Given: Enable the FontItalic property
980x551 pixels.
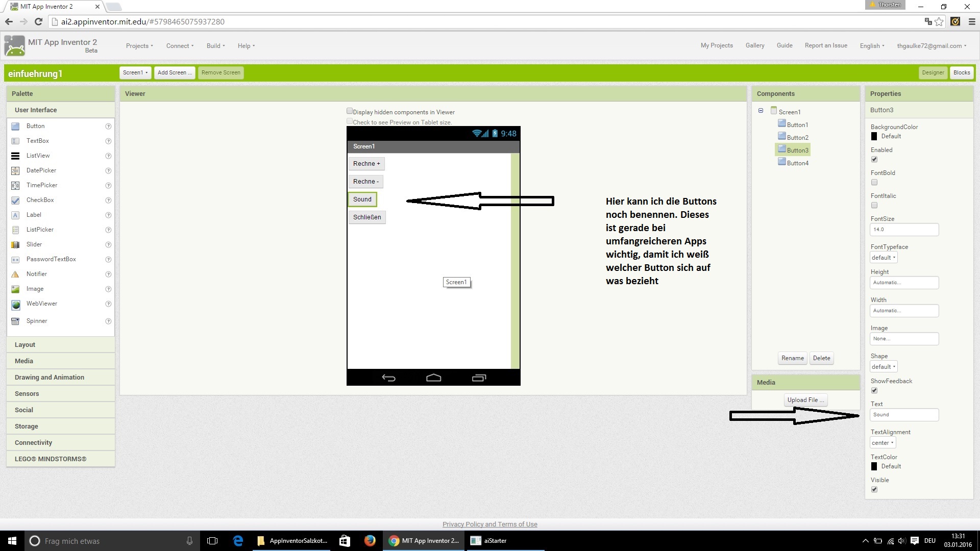Looking at the screenshot, I should click(x=874, y=205).
